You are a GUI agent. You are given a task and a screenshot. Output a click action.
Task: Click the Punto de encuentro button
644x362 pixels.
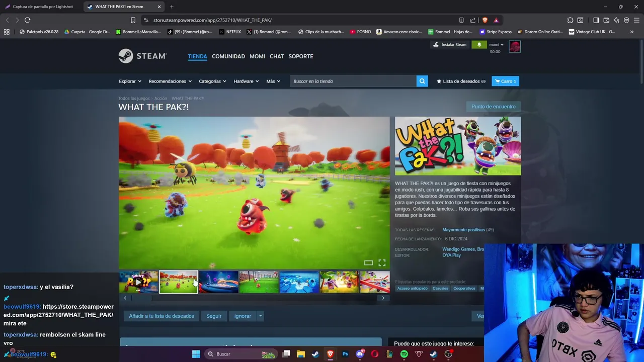(x=494, y=107)
